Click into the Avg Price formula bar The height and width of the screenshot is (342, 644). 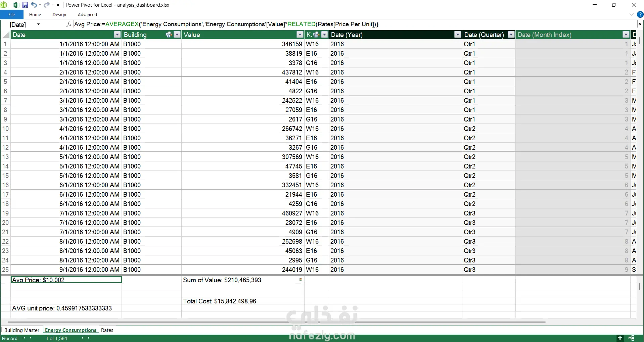click(x=355, y=24)
